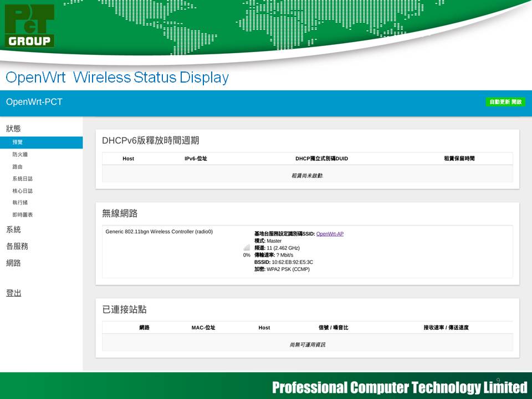This screenshot has width=532, height=399.
Task: Toggle the 自動更新 開啟 auto-refresh badge
Action: pyautogui.click(x=505, y=102)
